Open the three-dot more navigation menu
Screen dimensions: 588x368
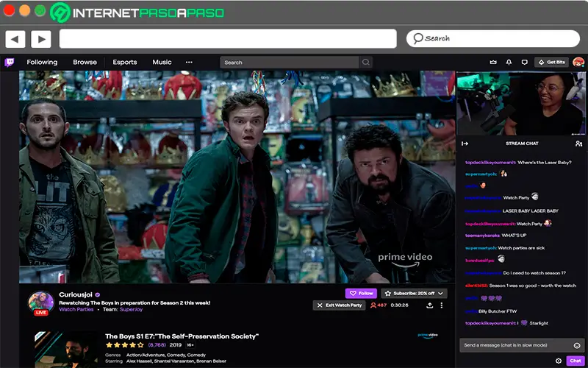tap(189, 63)
